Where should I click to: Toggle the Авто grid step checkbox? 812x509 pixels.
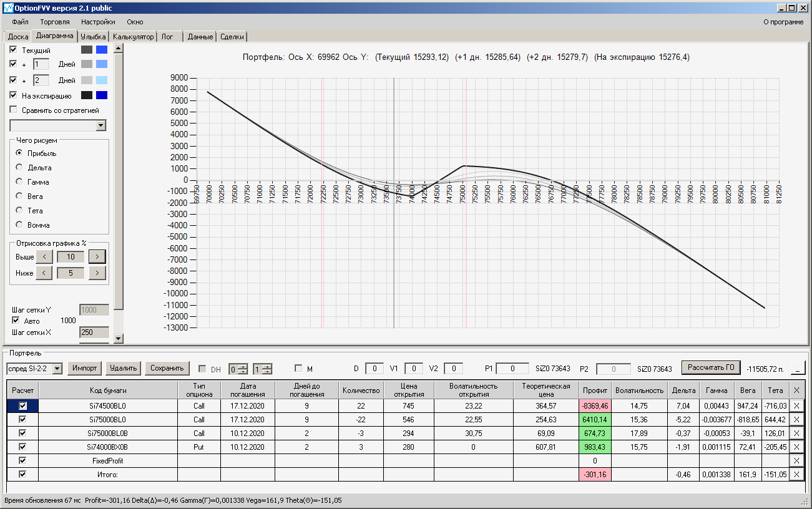[x=16, y=321]
